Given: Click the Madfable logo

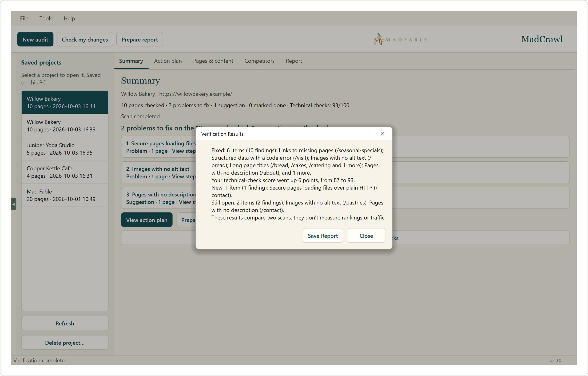Looking at the screenshot, I should coord(401,39).
